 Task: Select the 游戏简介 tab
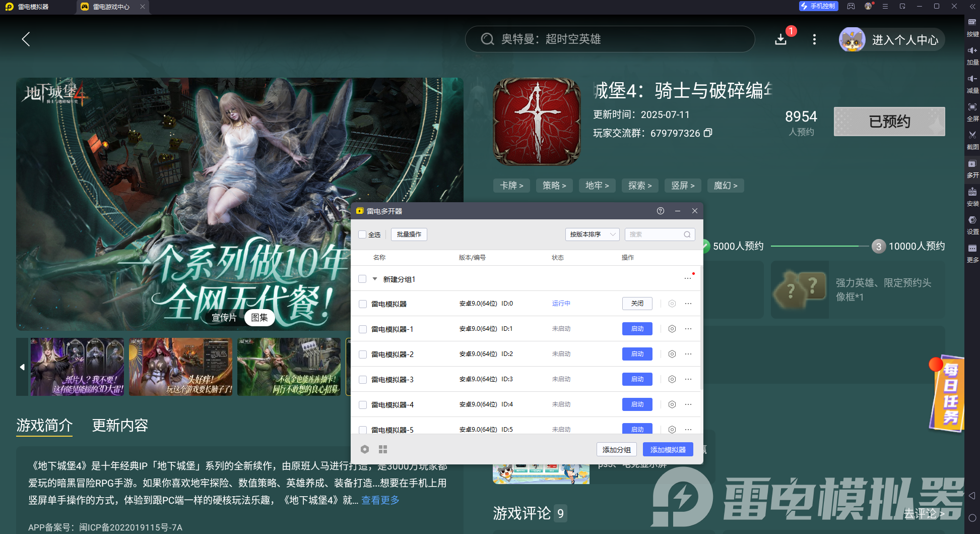point(44,426)
